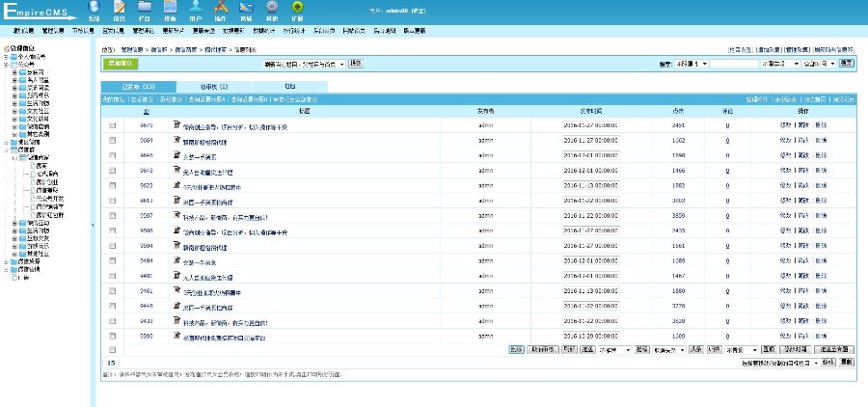Open the 系统 globe icon in header
868x407 pixels.
click(95, 7)
